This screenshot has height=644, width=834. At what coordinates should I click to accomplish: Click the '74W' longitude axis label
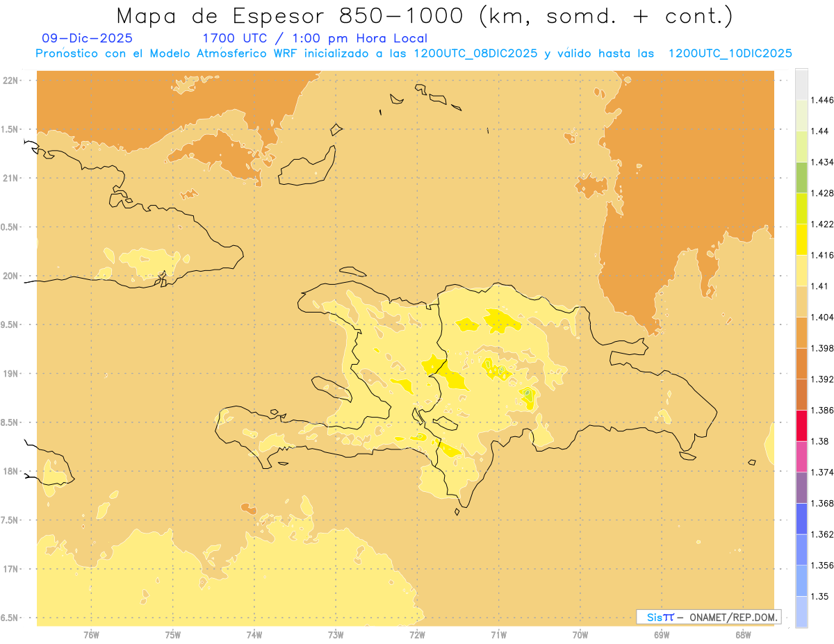pyautogui.click(x=254, y=635)
